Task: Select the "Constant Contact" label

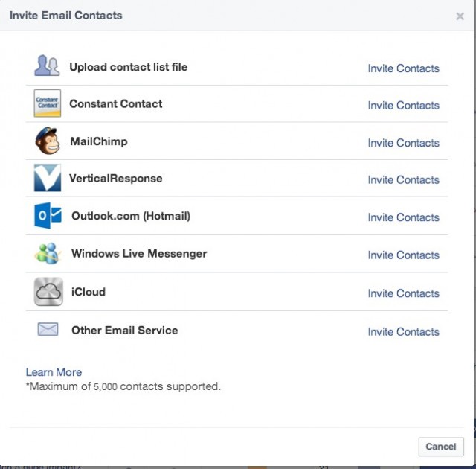Action: pyautogui.click(x=116, y=104)
